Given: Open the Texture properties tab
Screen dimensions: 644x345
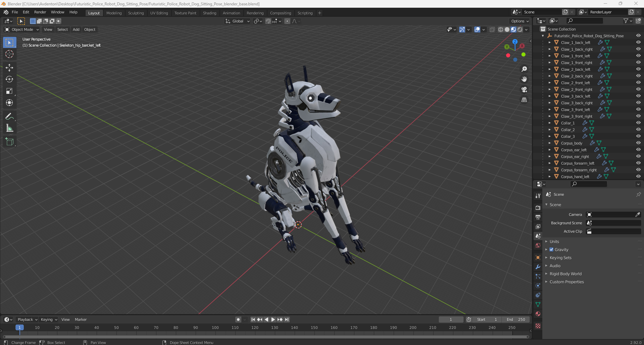Looking at the screenshot, I should pos(538,326).
